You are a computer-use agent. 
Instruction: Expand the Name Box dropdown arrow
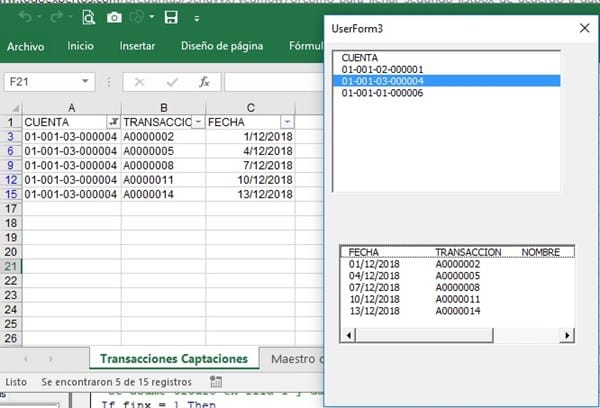[x=86, y=82]
